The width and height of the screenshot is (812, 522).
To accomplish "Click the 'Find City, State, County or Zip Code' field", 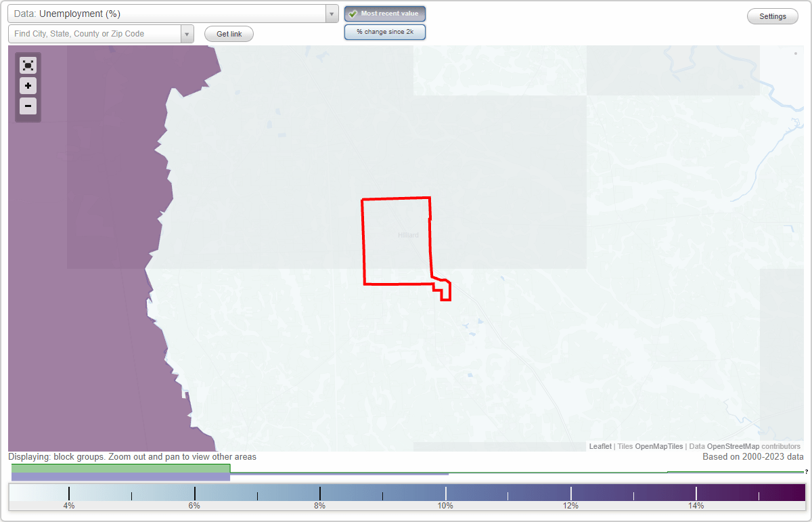I will coord(95,33).
